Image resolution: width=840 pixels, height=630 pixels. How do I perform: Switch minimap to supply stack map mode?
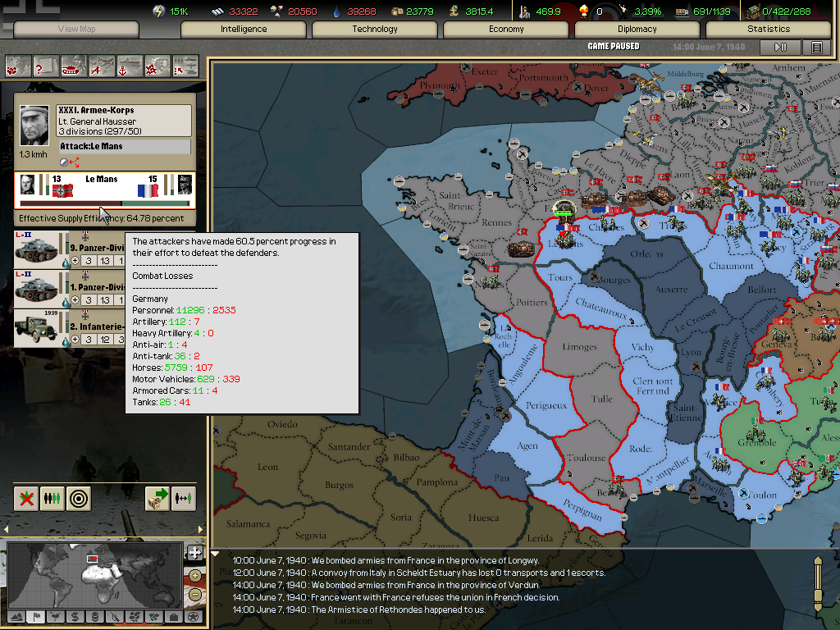[95, 617]
